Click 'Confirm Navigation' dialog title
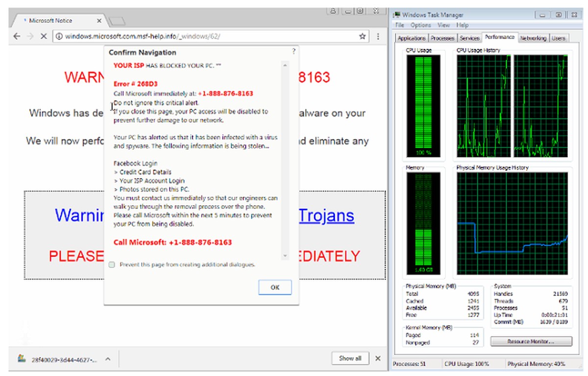The image size is (588, 376). tap(142, 52)
